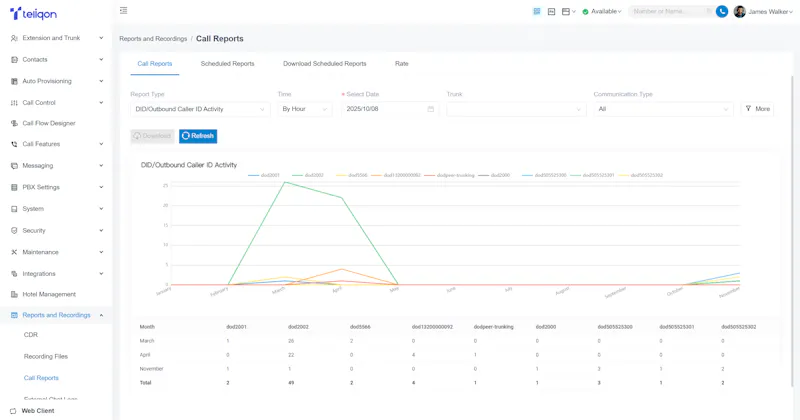Open the By Hour time dropdown
Screen dimensions: 800x420
[x=305, y=109]
